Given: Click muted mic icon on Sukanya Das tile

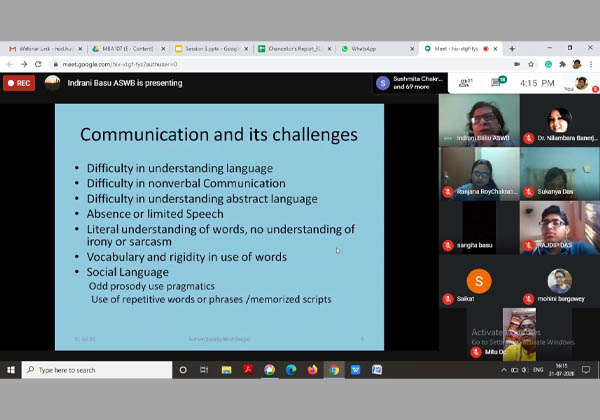Looking at the screenshot, I should (529, 192).
